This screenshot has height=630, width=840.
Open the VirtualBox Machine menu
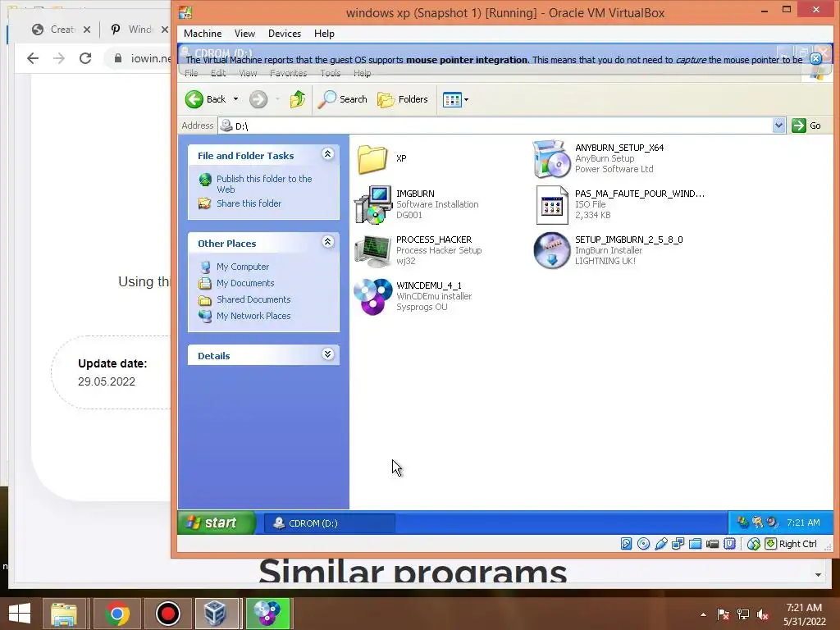click(203, 33)
